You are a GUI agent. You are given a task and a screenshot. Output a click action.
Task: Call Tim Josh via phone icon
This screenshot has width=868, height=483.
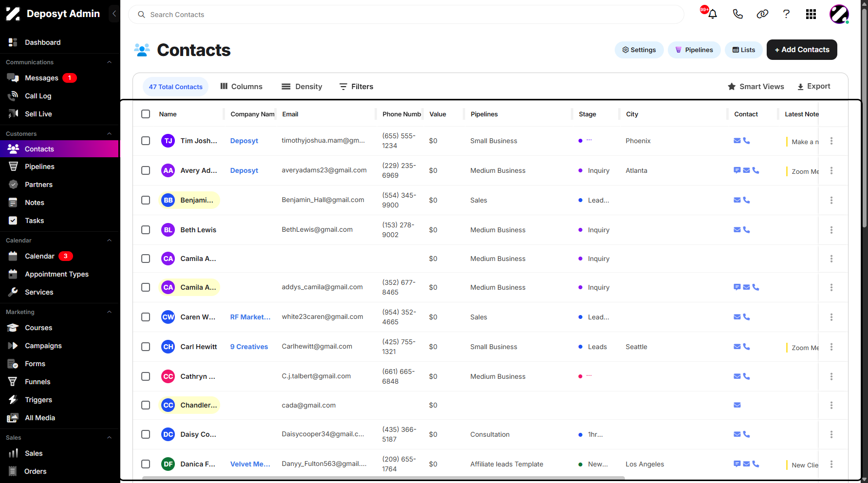point(746,141)
